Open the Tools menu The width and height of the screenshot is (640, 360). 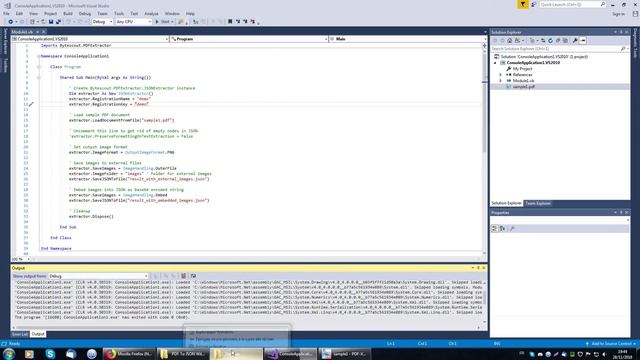tap(119, 13)
